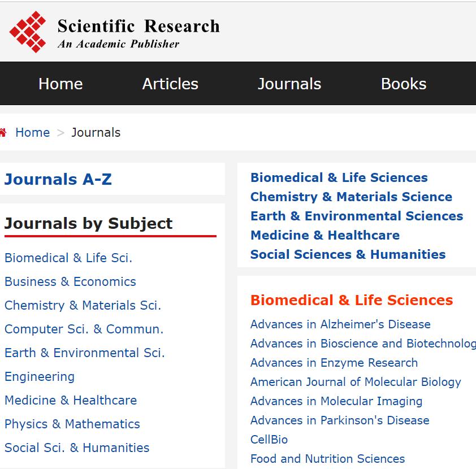Select Social Sci. & Humanities sidebar link
Screen dimensions: 476x469
[x=77, y=448]
